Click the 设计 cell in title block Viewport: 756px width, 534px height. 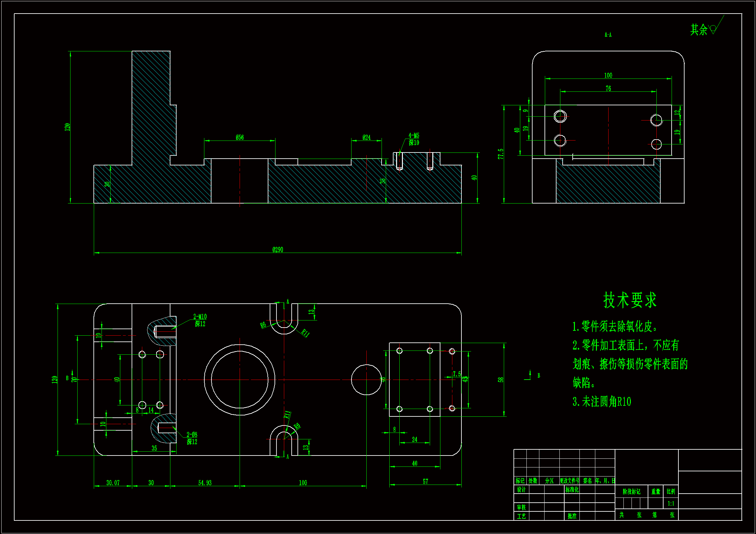pyautogui.click(x=521, y=490)
